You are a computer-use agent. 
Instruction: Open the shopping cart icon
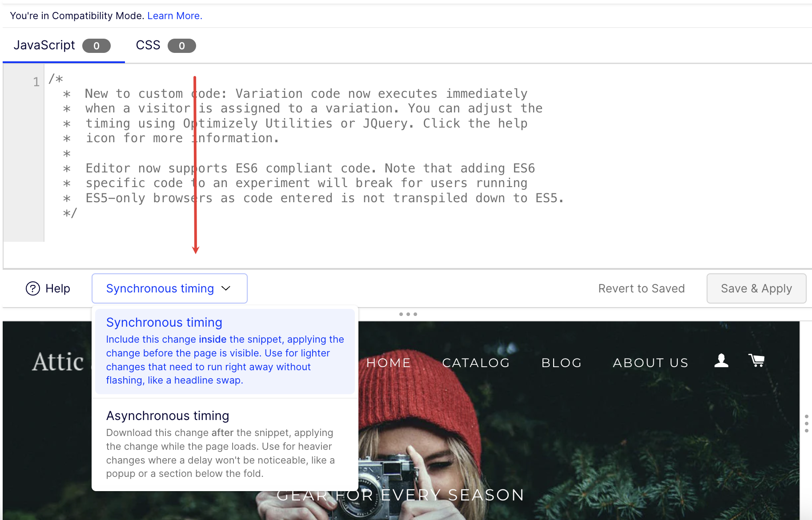(x=757, y=360)
